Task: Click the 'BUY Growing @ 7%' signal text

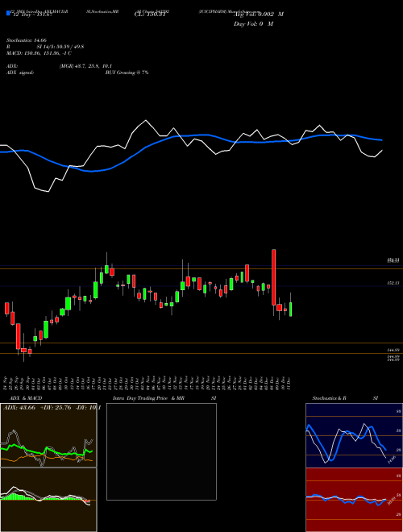Action: point(127,73)
